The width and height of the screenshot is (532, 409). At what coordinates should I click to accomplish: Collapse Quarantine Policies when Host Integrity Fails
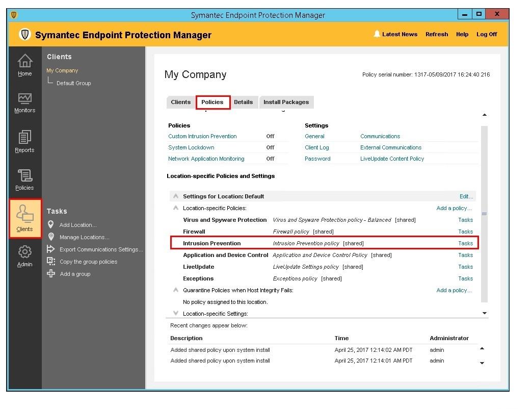click(176, 290)
